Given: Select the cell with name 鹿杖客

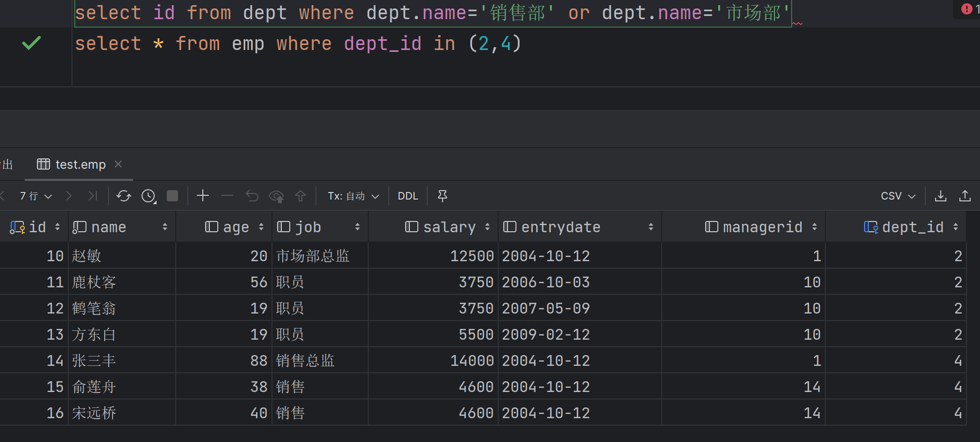Looking at the screenshot, I should [x=122, y=282].
